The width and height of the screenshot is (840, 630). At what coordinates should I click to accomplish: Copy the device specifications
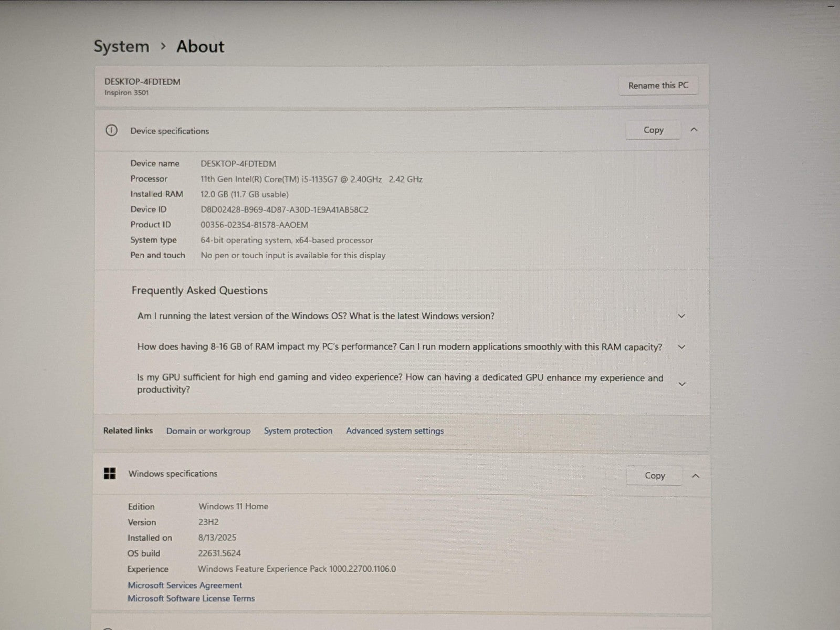pyautogui.click(x=653, y=130)
